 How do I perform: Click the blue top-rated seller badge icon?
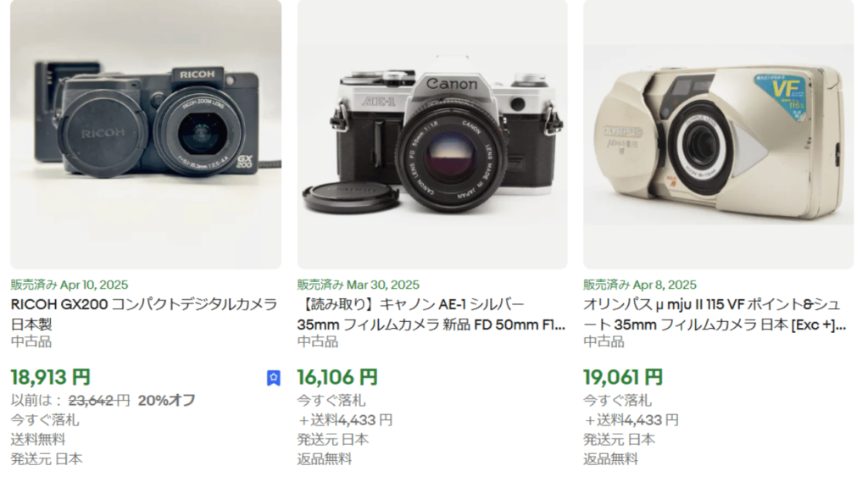(274, 378)
